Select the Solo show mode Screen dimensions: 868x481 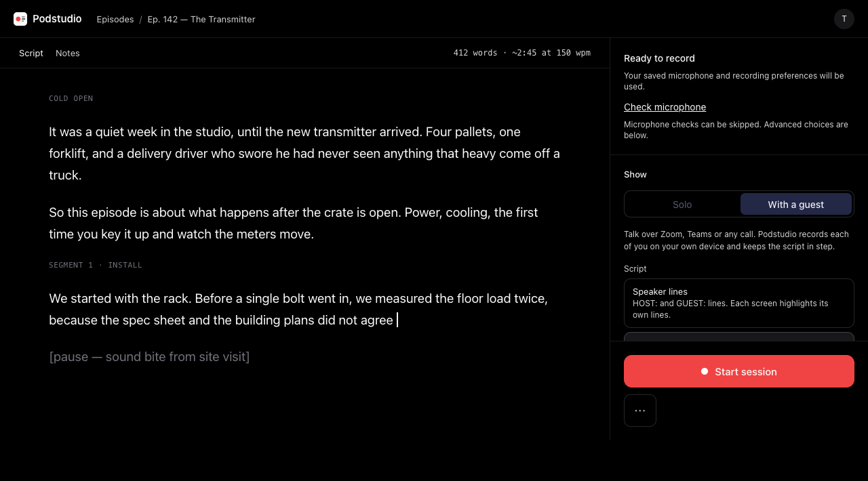point(682,204)
